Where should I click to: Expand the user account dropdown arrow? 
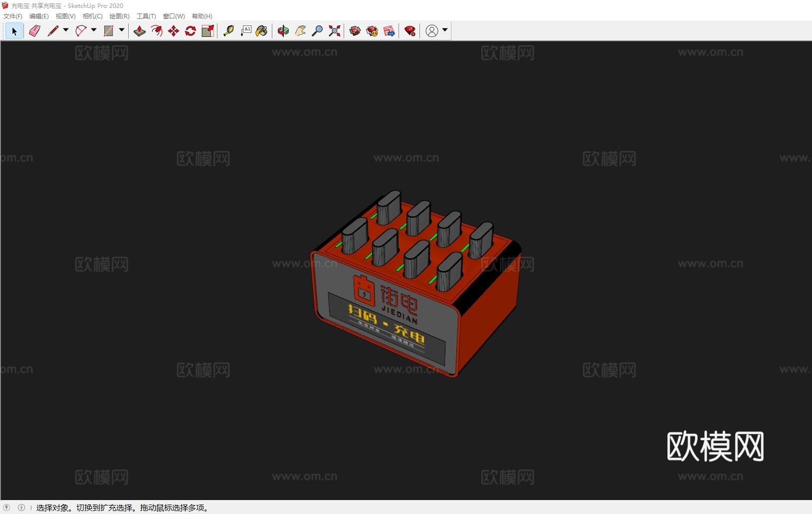point(445,30)
